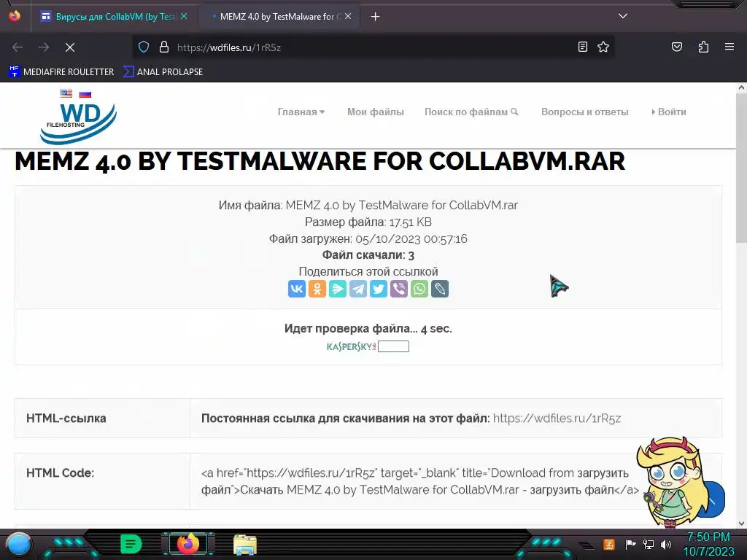
Task: Click scrollbar up arrow
Action: tap(741, 87)
